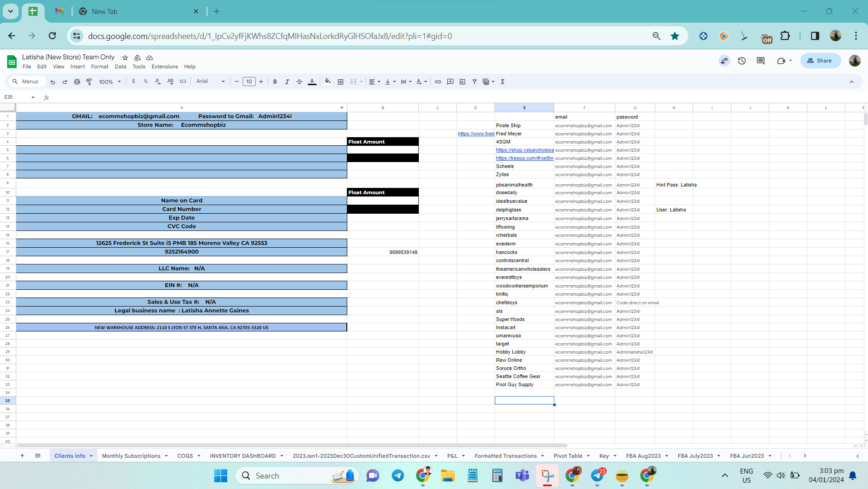Screen dimensions: 868x489
Task: Click the Chrome address bar
Action: tap(362, 36)
